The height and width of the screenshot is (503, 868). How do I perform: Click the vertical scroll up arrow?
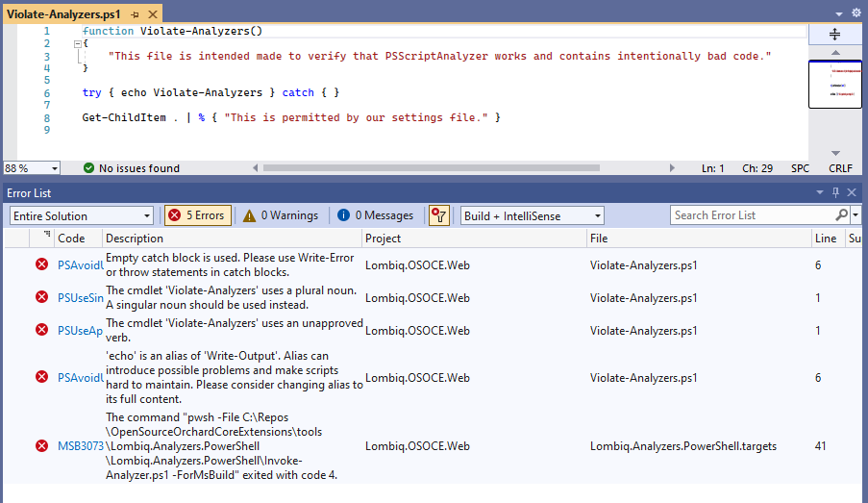pyautogui.click(x=835, y=53)
